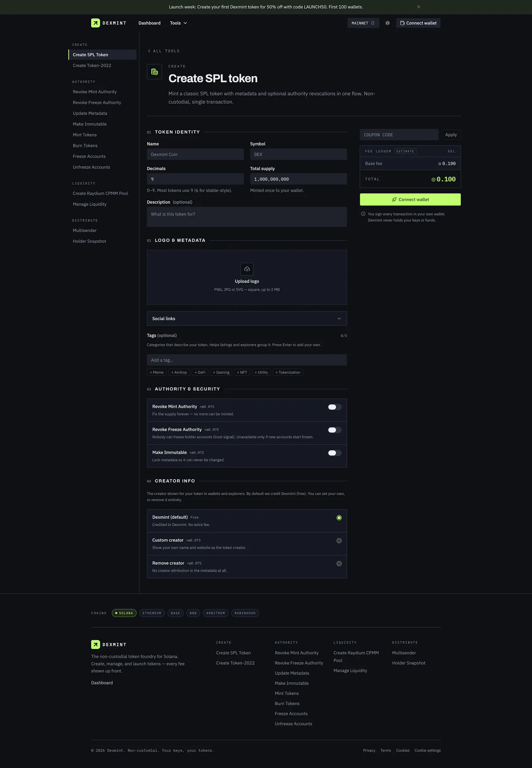The image size is (532, 768).
Task: Add the Tokenization tag chip
Action: pos(288,372)
